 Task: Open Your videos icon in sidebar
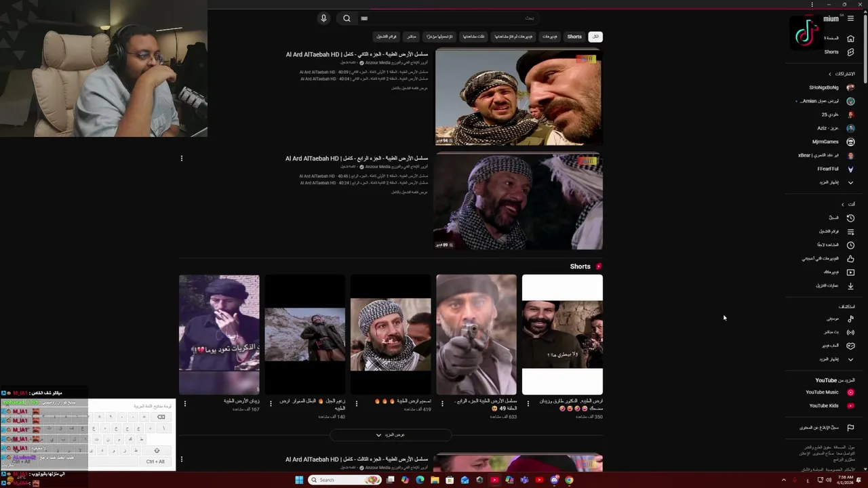tap(850, 272)
